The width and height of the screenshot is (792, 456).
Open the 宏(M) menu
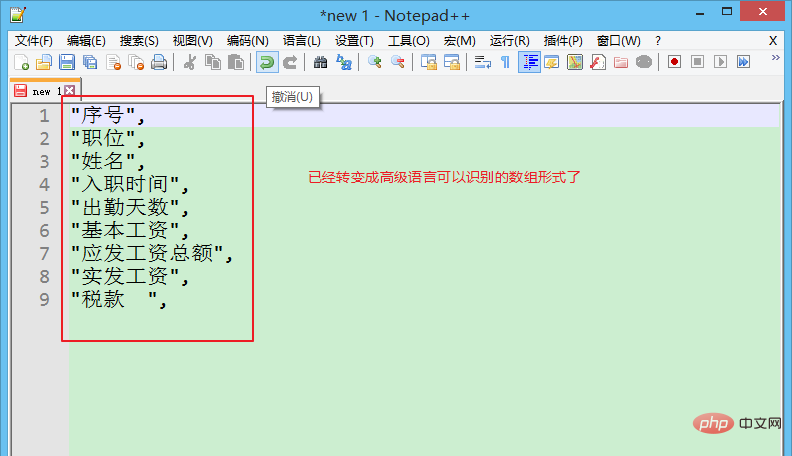[x=460, y=41]
